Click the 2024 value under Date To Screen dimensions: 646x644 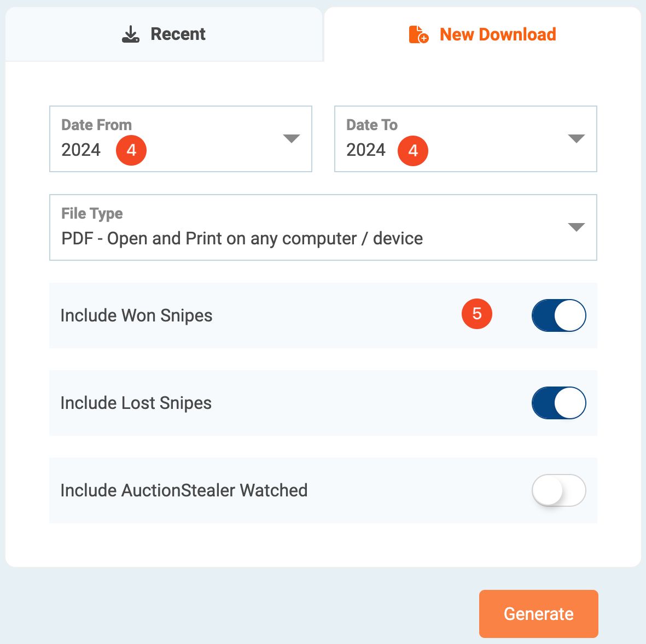(x=366, y=150)
